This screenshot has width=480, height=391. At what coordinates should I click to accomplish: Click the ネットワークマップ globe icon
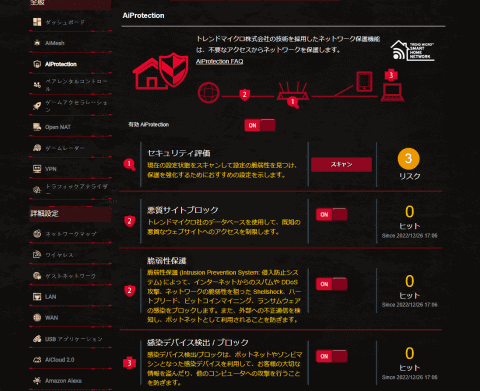coord(37,234)
